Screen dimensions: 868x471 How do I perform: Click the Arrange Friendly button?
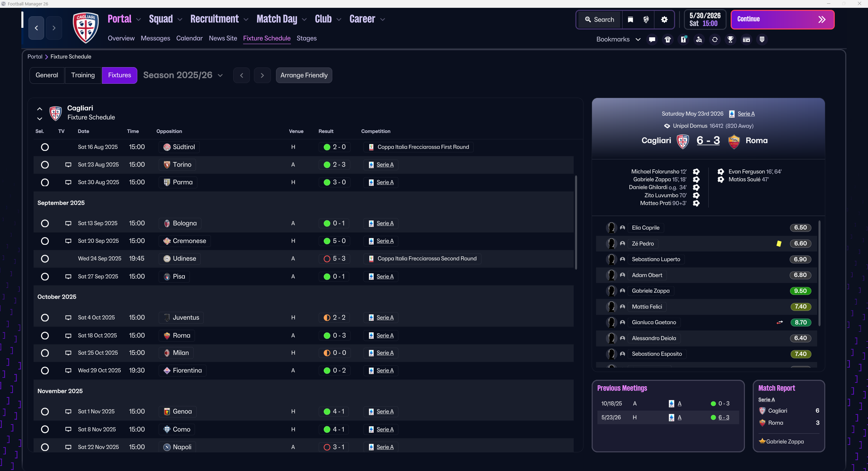click(x=304, y=75)
